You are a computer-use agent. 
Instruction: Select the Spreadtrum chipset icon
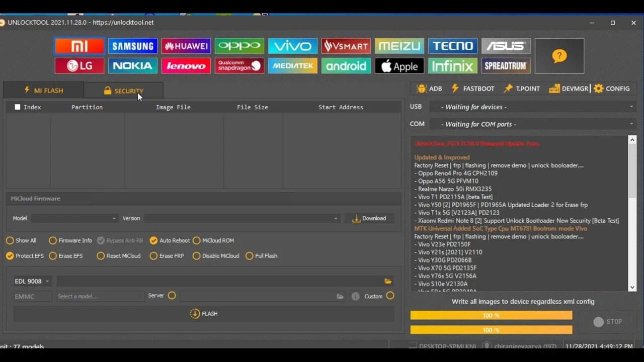click(x=506, y=66)
